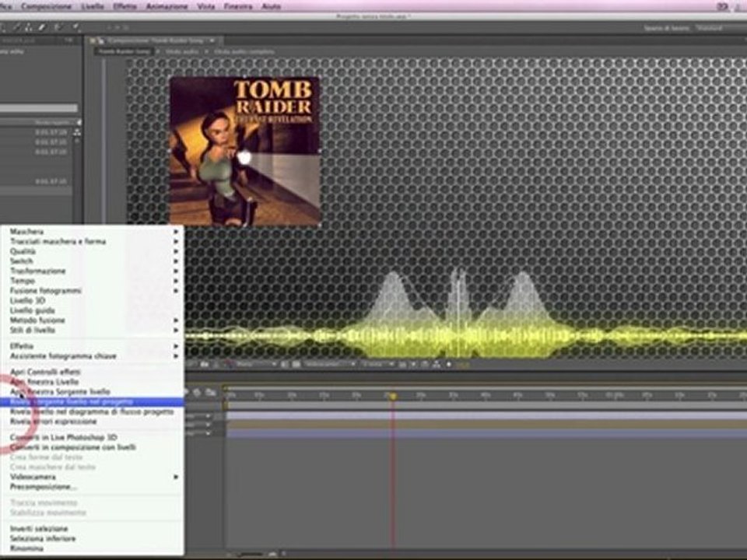Click the blue third layer bar in timeline
Screen dimensions: 747x560
pyautogui.click(x=486, y=433)
